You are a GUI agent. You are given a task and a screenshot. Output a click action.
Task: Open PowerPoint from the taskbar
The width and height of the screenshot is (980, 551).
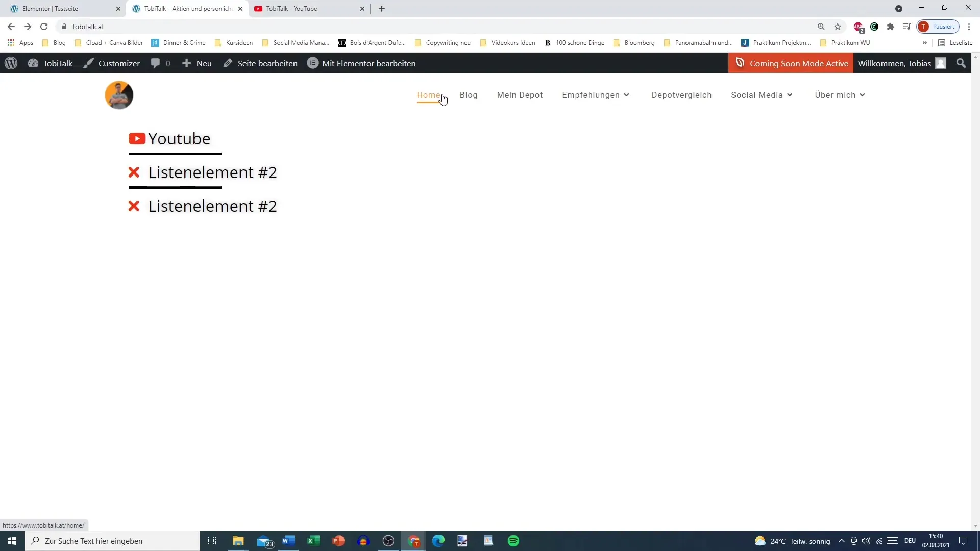[x=338, y=541]
